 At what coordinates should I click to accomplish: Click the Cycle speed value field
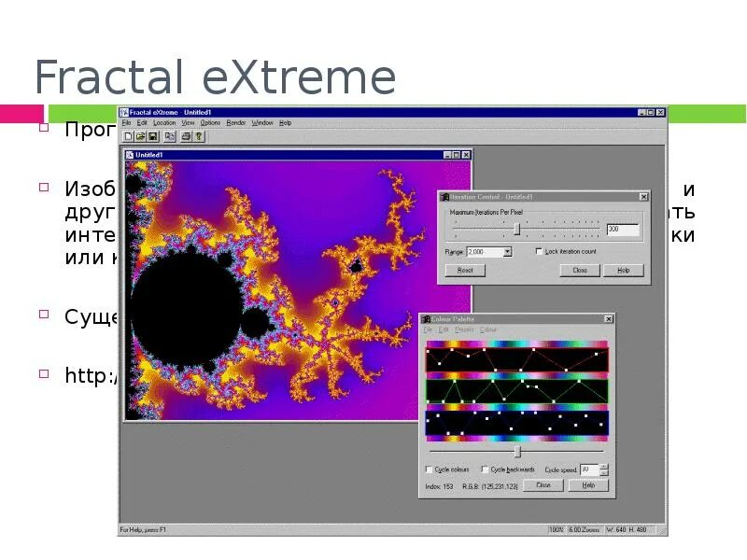[x=589, y=469]
